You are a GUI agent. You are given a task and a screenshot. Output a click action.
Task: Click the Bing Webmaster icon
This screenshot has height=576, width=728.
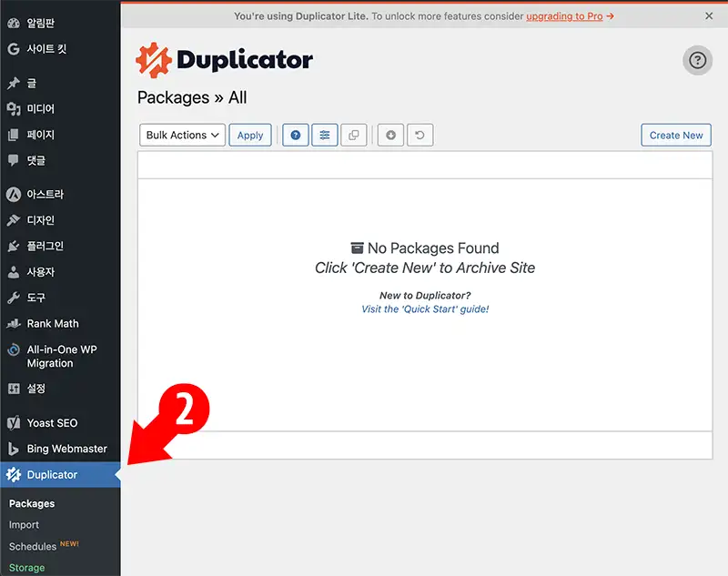[14, 449]
